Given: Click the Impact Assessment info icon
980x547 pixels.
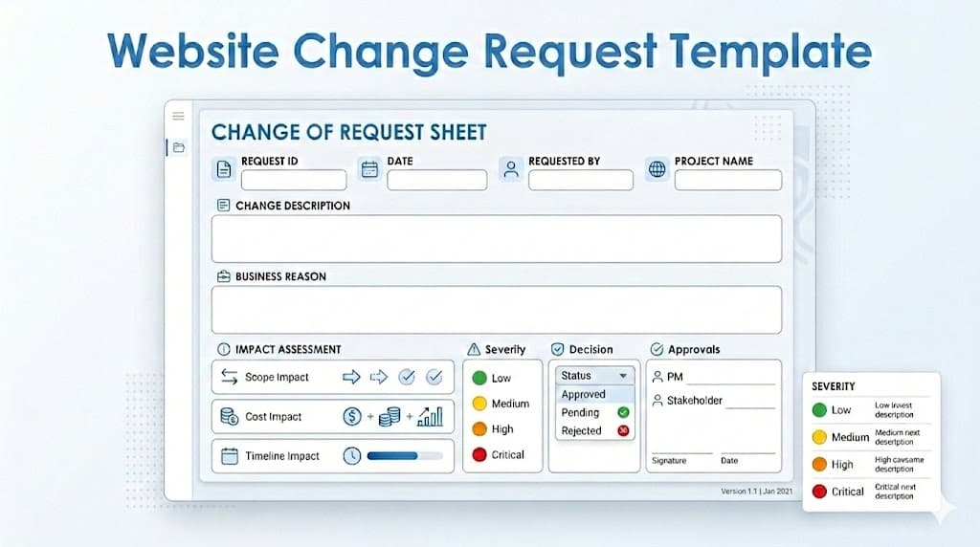Looking at the screenshot, I should tap(223, 349).
